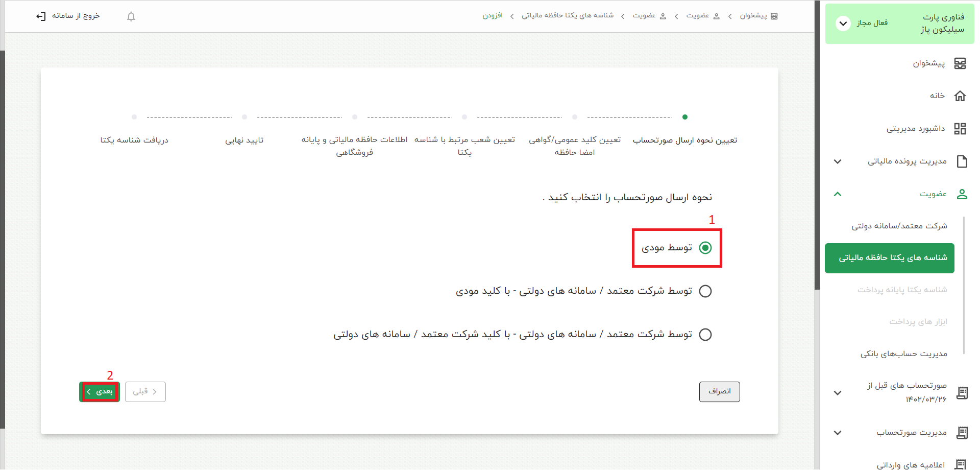The image size is (980, 470).
Task: Click the اطلاعات حافظه مالیاتی و پایانه فروشگاهی step
Action: click(x=354, y=146)
